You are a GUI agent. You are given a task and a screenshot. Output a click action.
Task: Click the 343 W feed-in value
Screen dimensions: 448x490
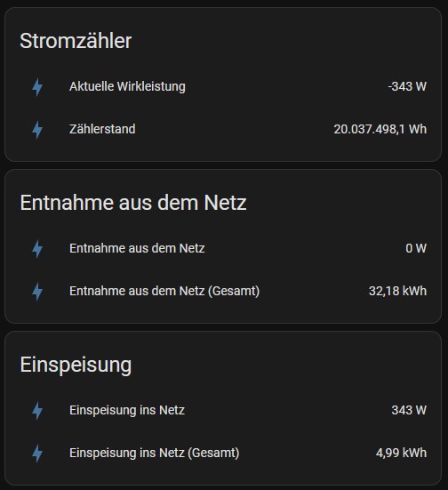(x=409, y=410)
